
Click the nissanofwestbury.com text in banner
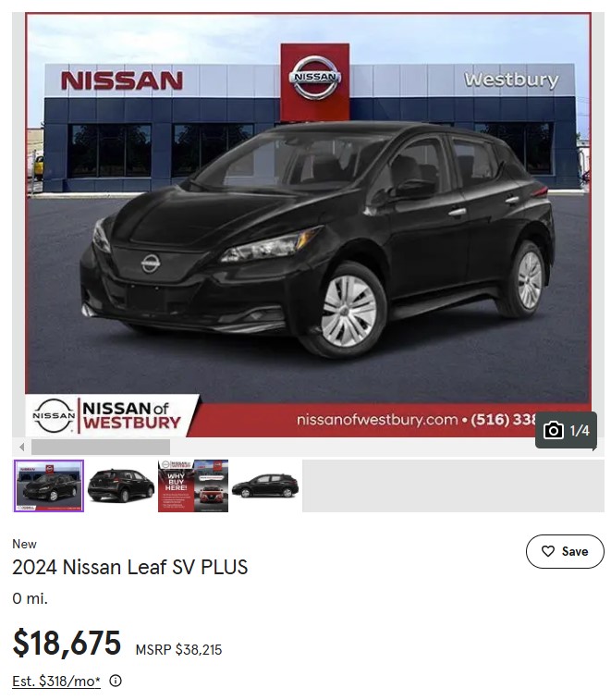[377, 420]
